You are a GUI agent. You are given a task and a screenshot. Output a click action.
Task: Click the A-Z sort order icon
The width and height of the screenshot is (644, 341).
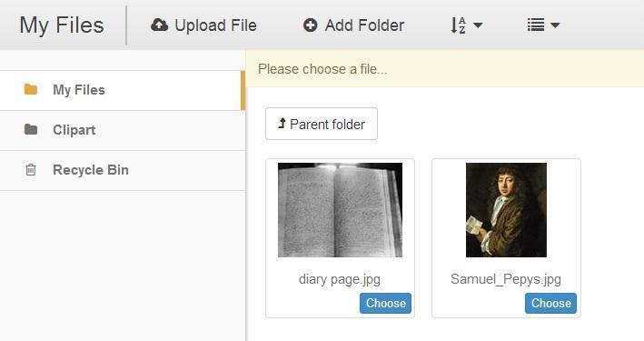(x=458, y=25)
